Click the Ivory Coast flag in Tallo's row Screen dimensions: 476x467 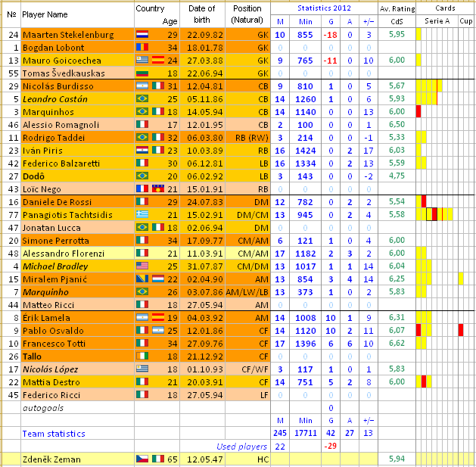pyautogui.click(x=142, y=356)
